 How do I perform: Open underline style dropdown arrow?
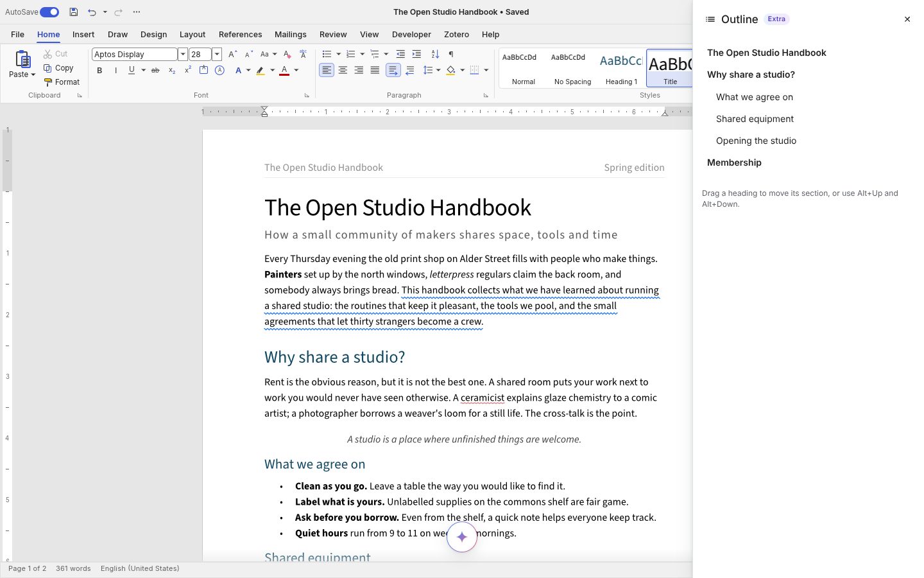143,71
